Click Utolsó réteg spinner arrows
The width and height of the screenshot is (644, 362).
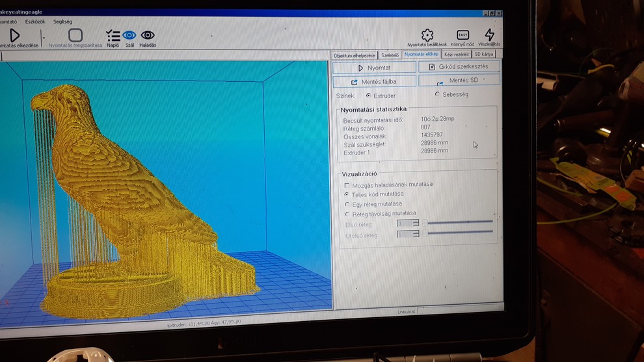point(416,234)
